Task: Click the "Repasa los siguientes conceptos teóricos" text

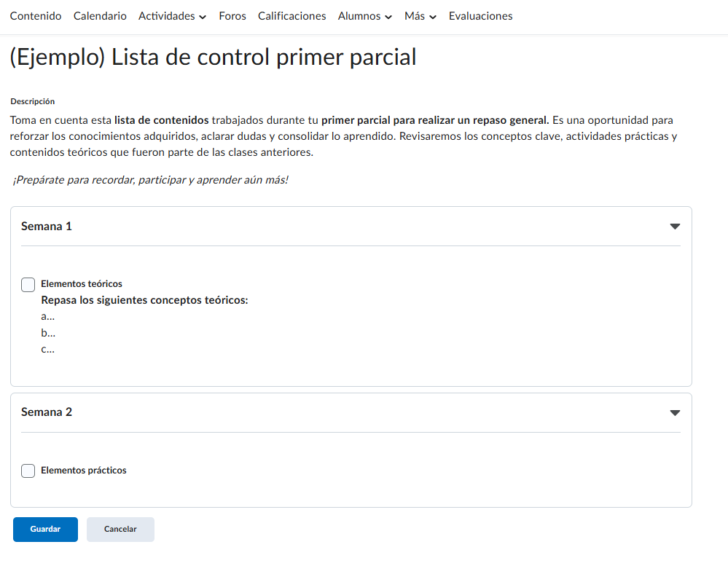Action: tap(144, 300)
